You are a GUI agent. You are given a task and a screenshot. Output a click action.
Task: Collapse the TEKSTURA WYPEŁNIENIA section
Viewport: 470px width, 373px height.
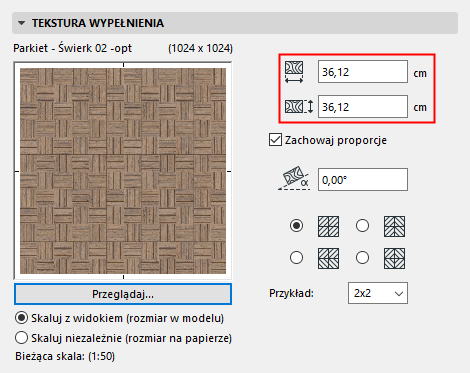22,23
